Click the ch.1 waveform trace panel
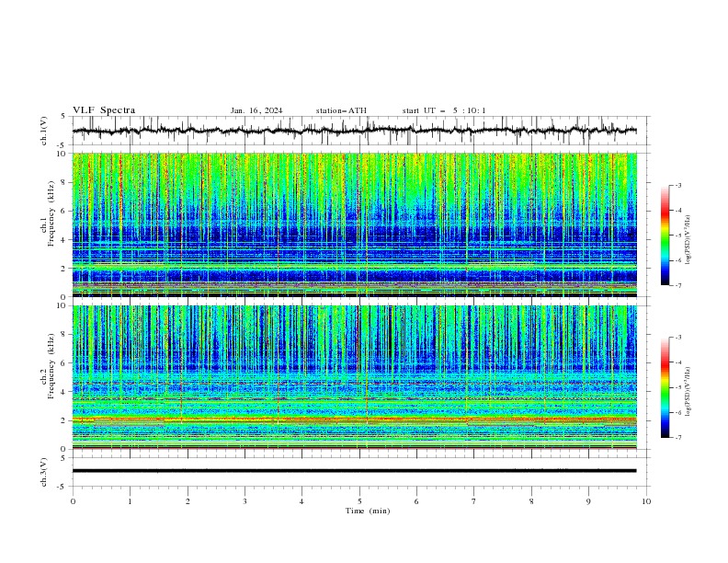 click(360, 131)
